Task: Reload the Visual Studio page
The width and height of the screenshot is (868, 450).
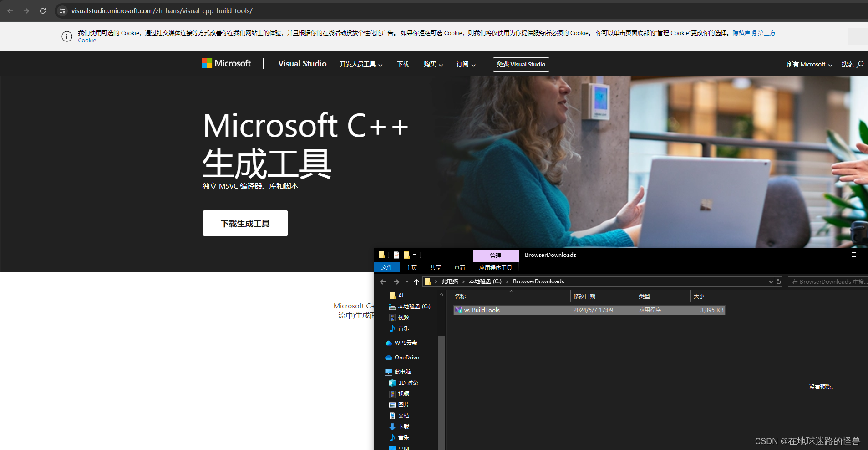Action: (43, 11)
